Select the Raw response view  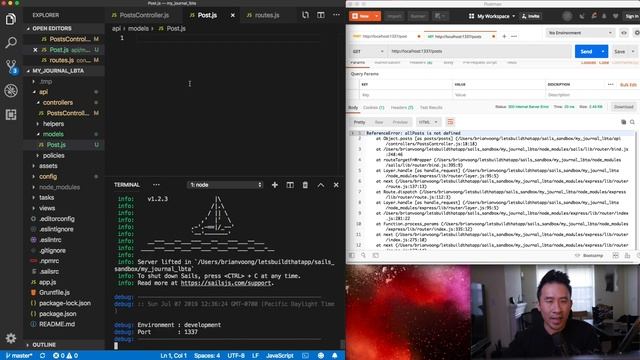coord(379,122)
